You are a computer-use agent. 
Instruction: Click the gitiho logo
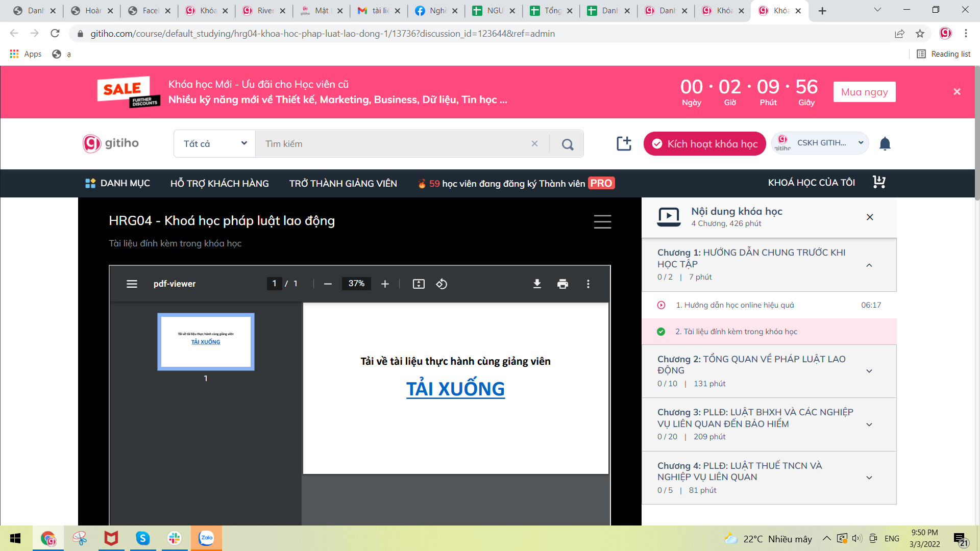tap(111, 143)
